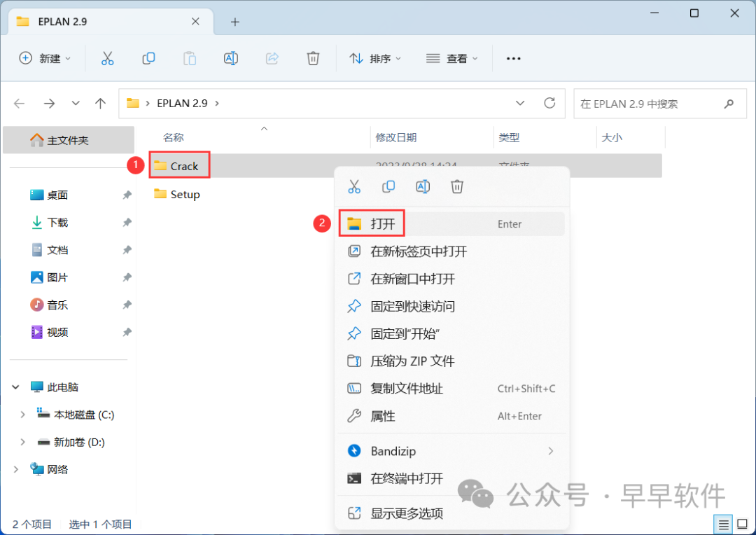Click the cut icon in the toolbar
This screenshot has height=535, width=756.
107,59
